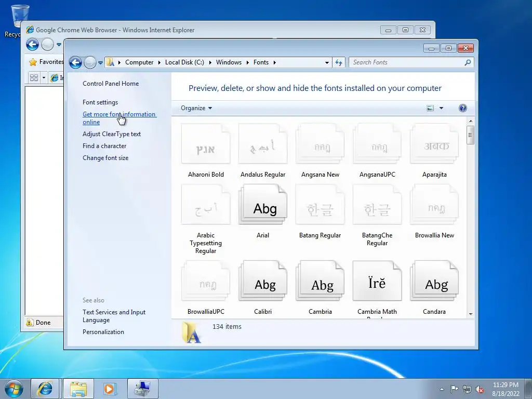Expand the arrow after Windows breadcrumb
The height and width of the screenshot is (399, 532).
[248, 62]
